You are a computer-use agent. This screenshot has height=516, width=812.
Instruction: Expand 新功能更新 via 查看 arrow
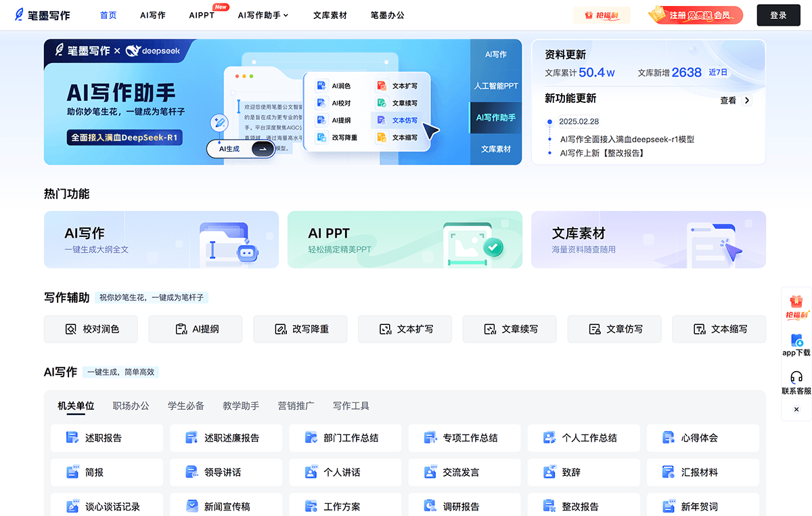[x=746, y=100]
